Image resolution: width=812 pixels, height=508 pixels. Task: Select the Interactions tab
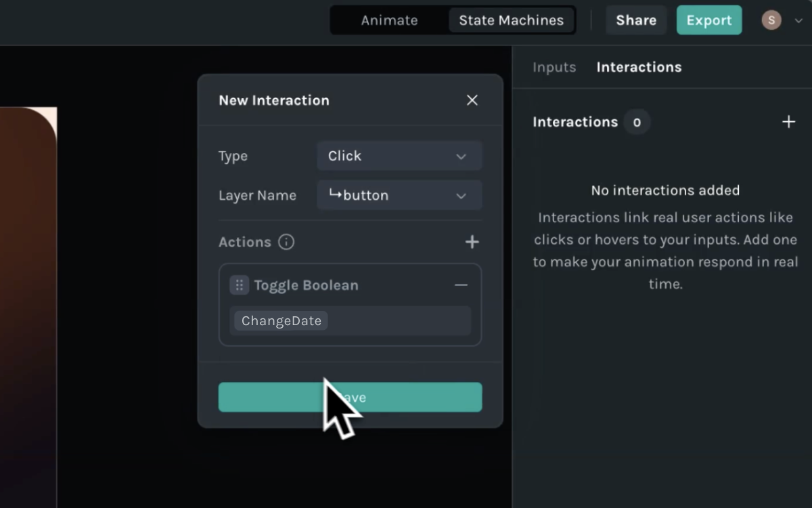point(639,67)
